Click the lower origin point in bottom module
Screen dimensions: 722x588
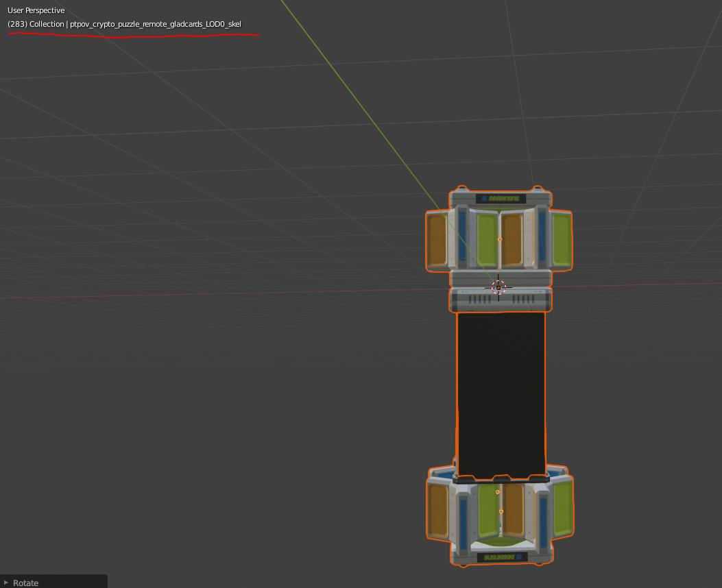point(501,511)
